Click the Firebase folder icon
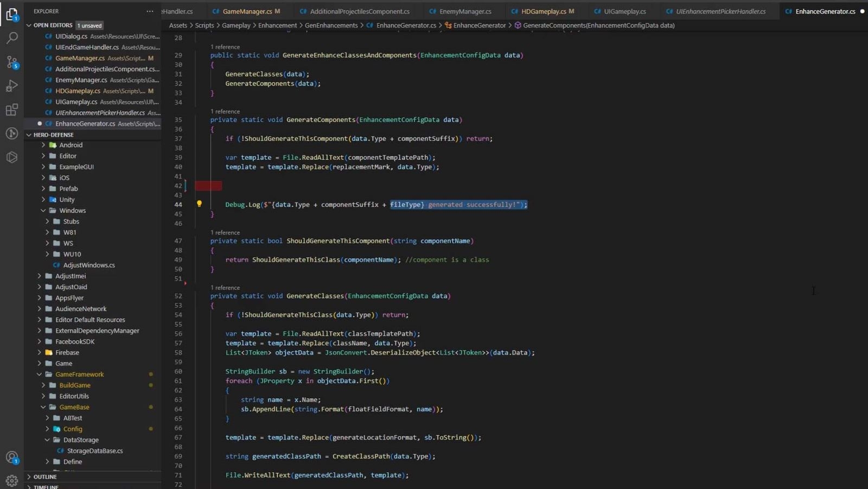The height and width of the screenshot is (489, 868). pos(49,352)
